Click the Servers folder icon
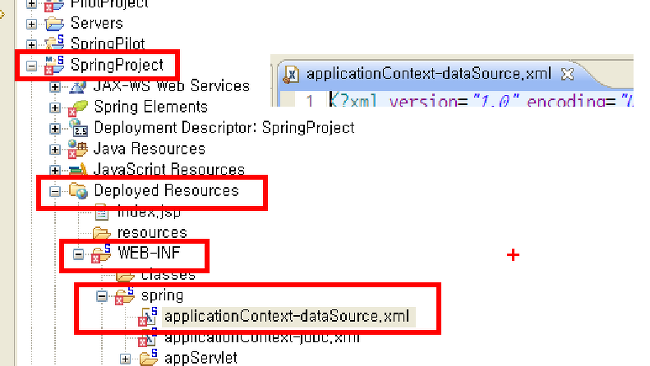The height and width of the screenshot is (366, 650). point(54,24)
